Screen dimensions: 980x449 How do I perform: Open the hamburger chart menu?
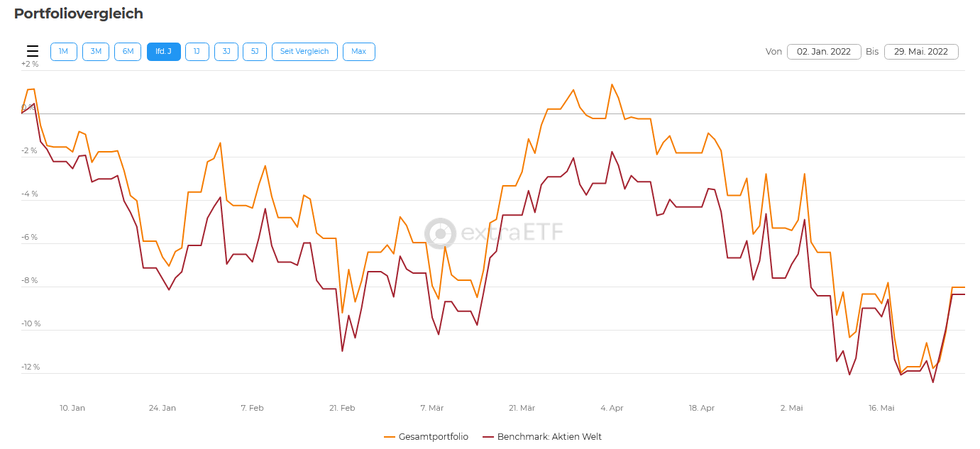coord(33,51)
